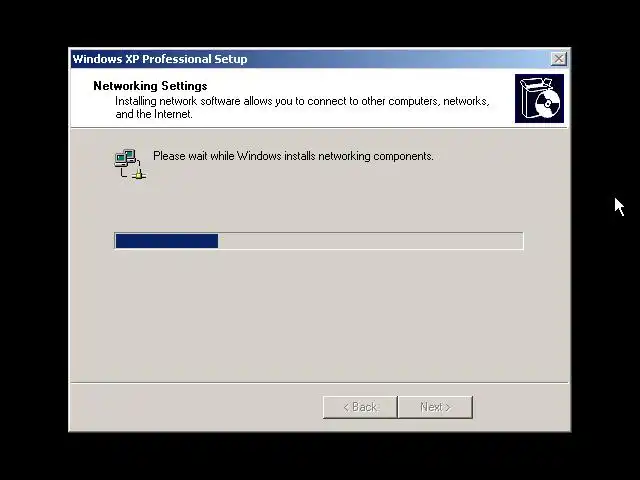Click the grayed-out Next button
The height and width of the screenshot is (480, 640).
point(436,407)
